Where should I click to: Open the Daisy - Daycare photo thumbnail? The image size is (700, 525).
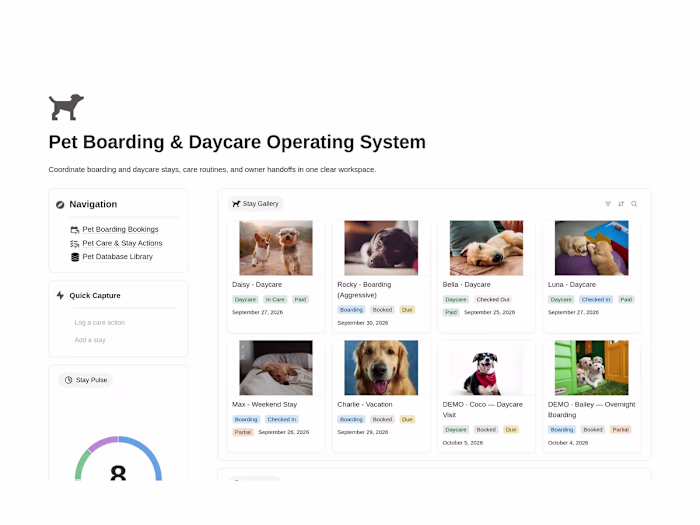click(276, 248)
